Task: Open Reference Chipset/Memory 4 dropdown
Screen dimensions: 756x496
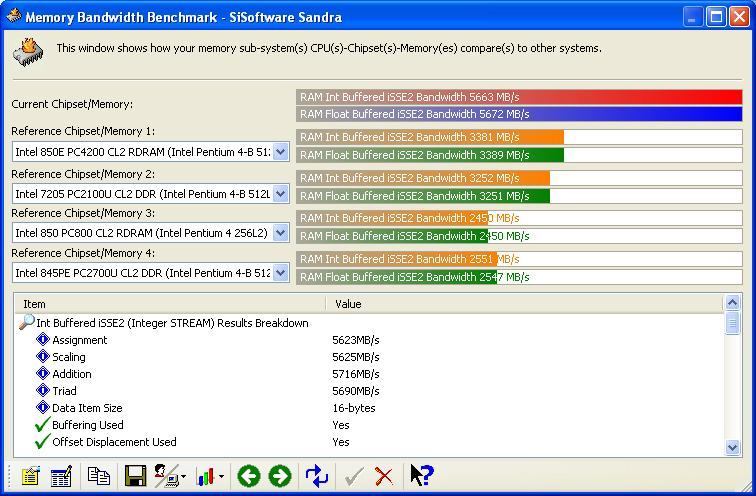Action: (281, 273)
